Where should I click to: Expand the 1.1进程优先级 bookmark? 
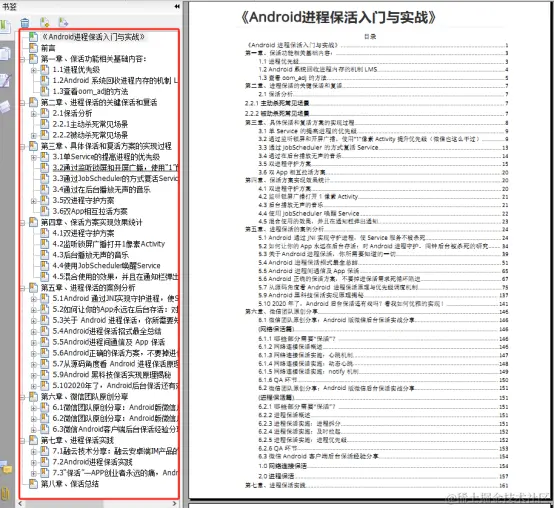click(x=34, y=70)
